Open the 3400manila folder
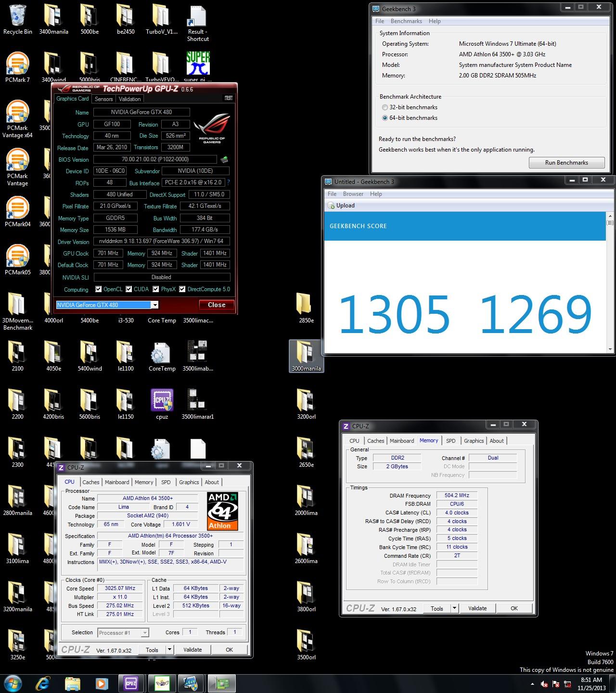Image resolution: width=616 pixels, height=693 pixels. pos(53,20)
